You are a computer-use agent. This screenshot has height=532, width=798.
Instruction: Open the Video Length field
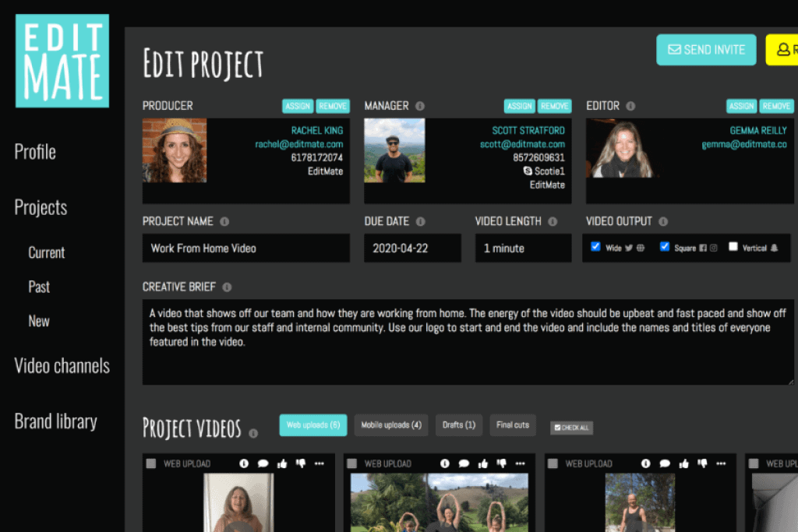(523, 248)
